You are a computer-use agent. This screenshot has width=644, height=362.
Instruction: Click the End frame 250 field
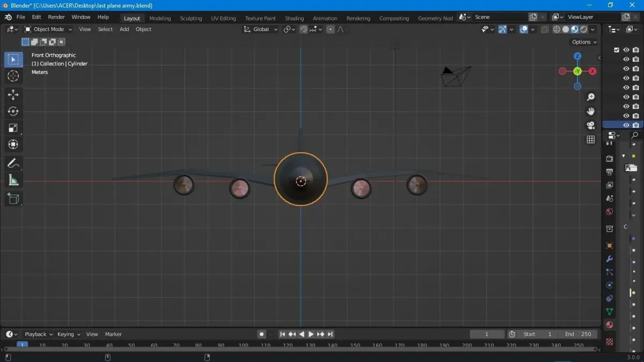pos(578,334)
